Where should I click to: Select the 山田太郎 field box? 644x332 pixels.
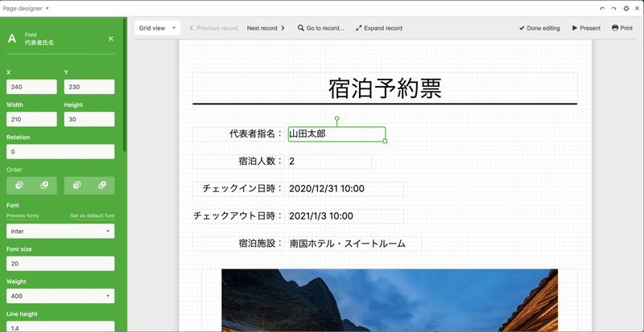336,134
